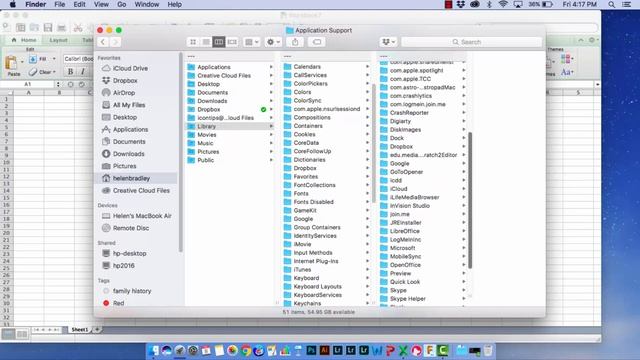The image size is (640, 360).
Task: Switch Finder to cover flow view
Action: click(x=232, y=42)
